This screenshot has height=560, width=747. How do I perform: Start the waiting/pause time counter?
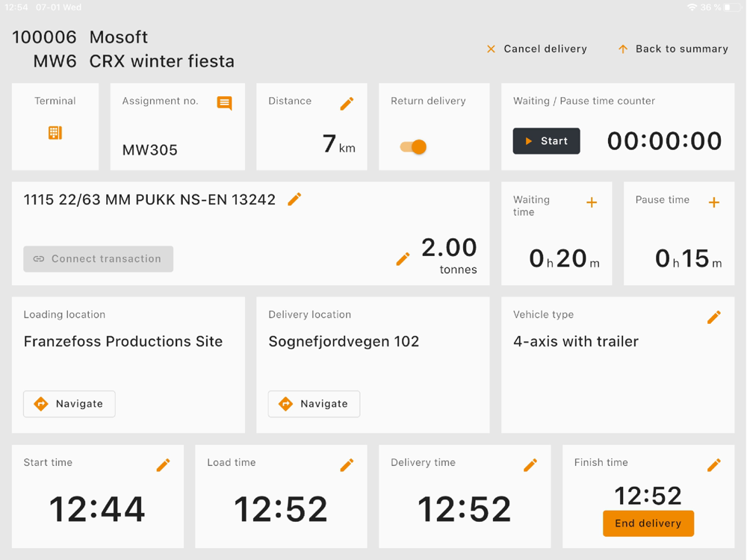[547, 141]
